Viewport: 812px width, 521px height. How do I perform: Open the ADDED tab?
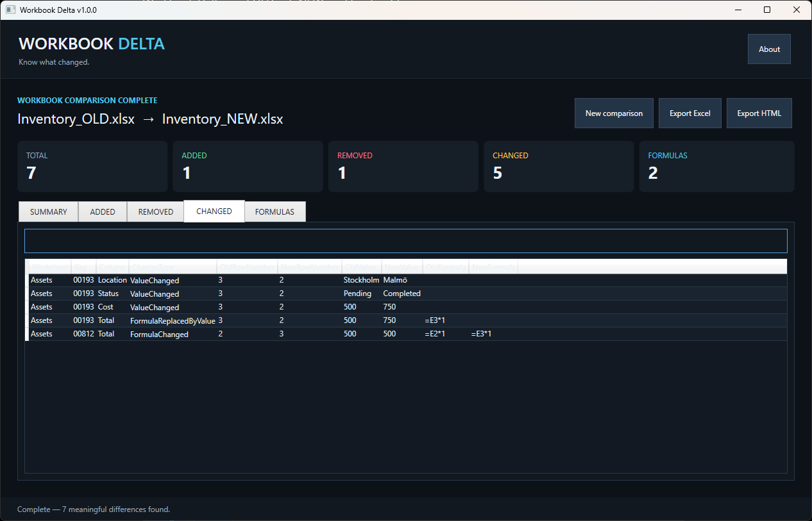click(x=103, y=211)
